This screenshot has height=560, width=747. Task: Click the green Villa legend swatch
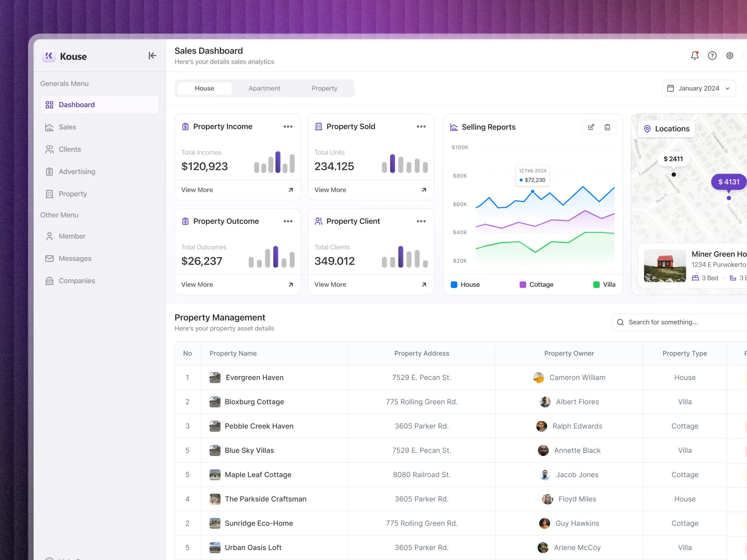[x=596, y=285]
